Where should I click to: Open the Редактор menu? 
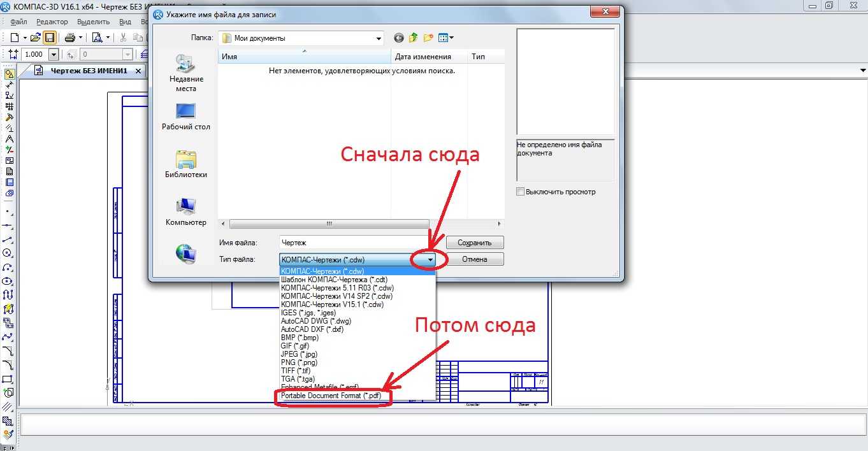point(52,22)
